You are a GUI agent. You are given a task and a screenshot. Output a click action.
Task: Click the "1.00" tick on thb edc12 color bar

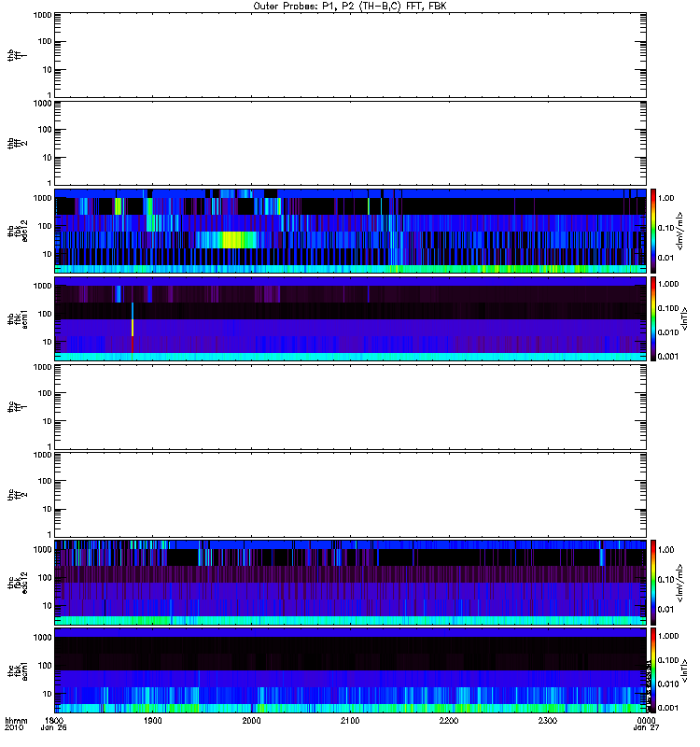pos(665,198)
